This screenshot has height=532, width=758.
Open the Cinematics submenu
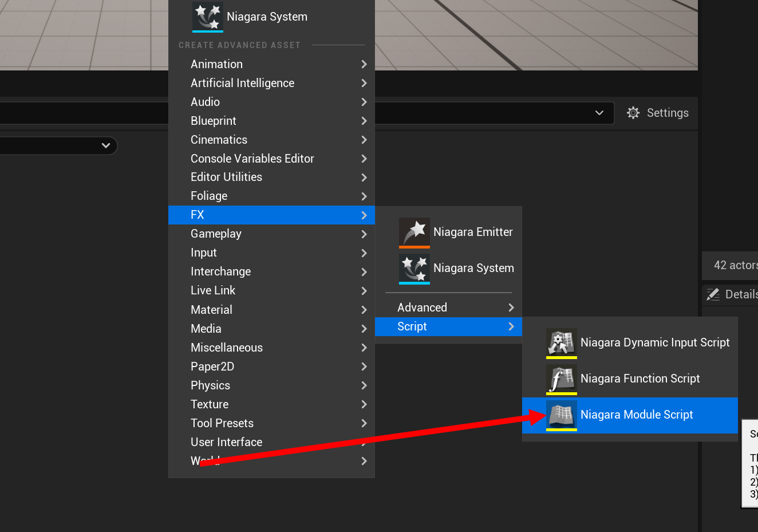point(272,140)
